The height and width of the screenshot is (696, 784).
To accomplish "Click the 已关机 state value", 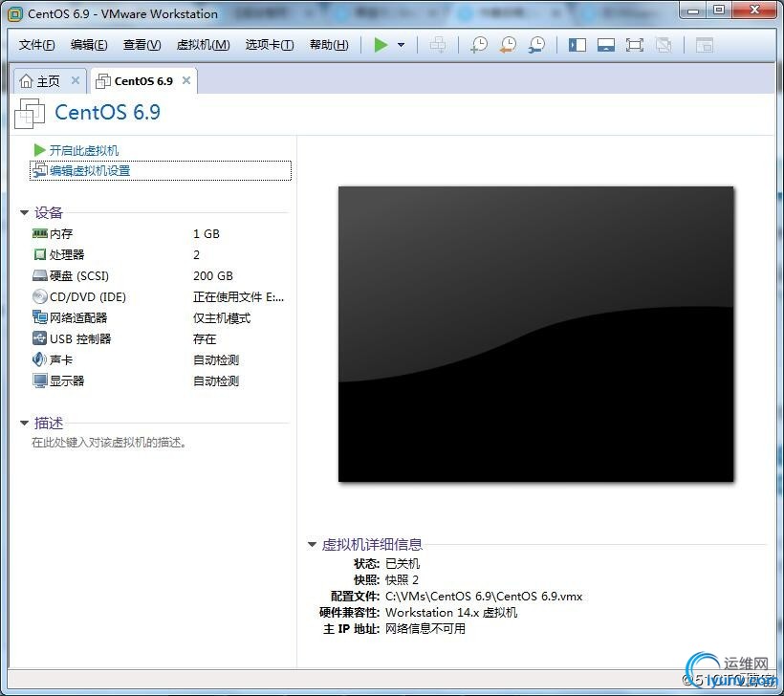I will click(x=403, y=564).
